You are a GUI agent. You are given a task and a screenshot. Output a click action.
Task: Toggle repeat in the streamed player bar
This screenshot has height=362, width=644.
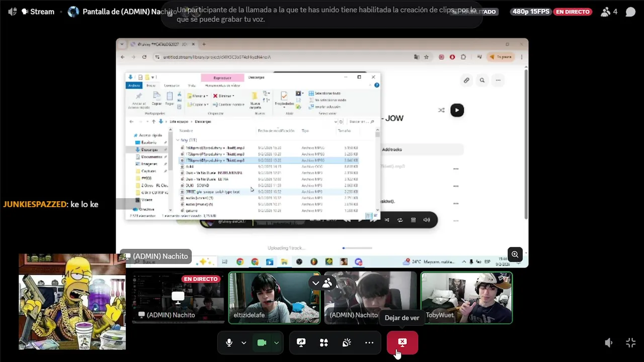400,220
